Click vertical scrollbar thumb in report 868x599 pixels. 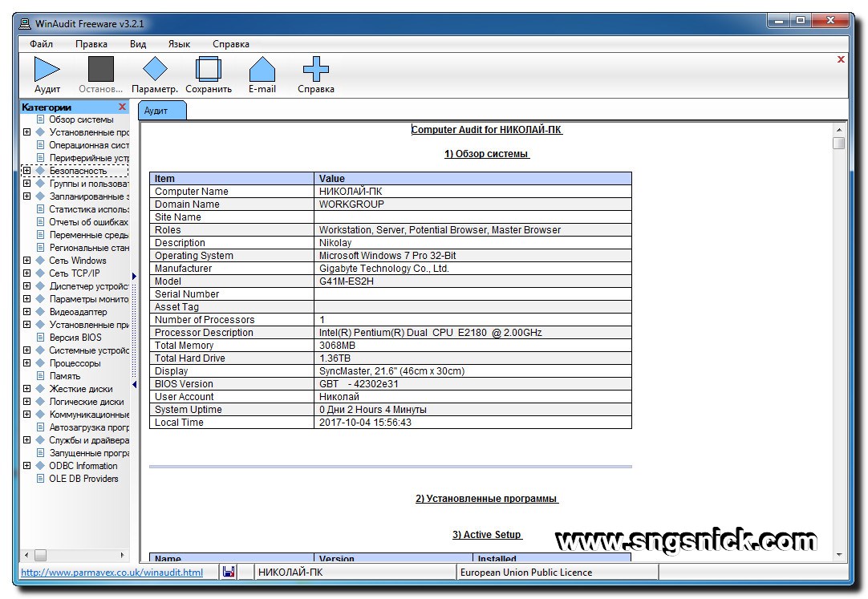838,144
